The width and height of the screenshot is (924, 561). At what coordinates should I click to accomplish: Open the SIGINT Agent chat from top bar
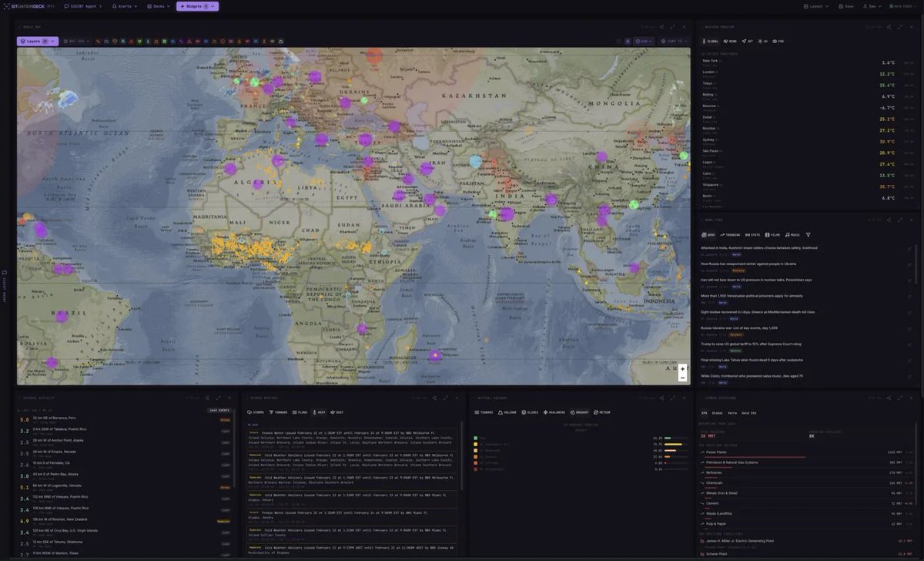tap(82, 6)
